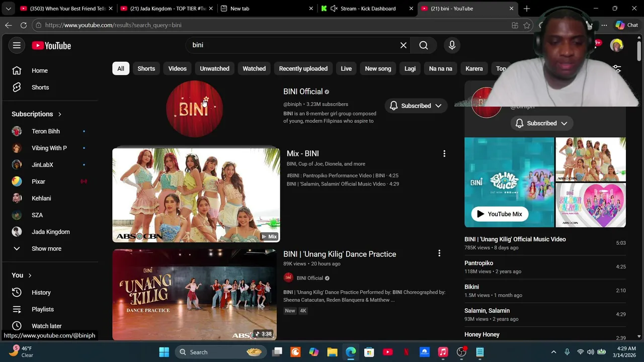Show hidden system tray icons
This screenshot has width=644, height=362.
[x=553, y=352]
